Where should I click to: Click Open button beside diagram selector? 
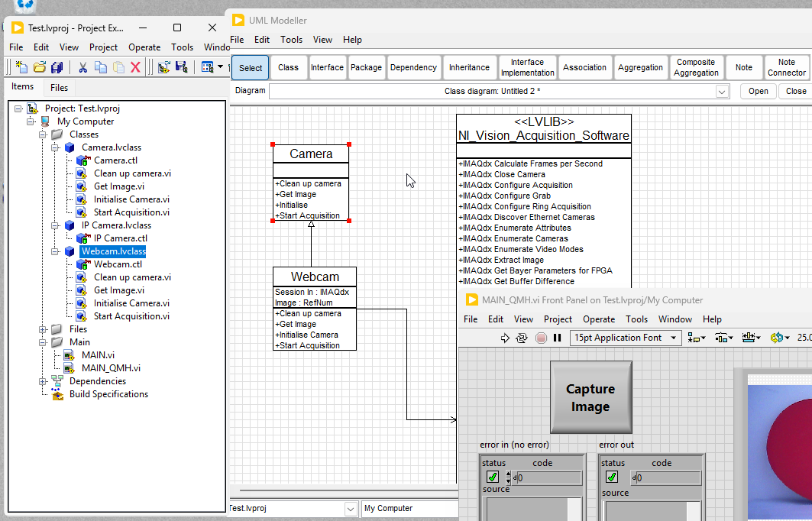tap(758, 91)
